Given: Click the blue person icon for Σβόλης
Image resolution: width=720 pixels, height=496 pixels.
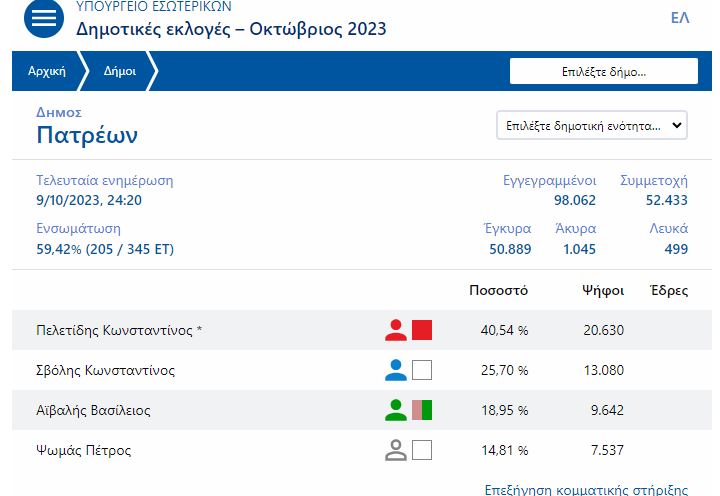Looking at the screenshot, I should pyautogui.click(x=396, y=370).
